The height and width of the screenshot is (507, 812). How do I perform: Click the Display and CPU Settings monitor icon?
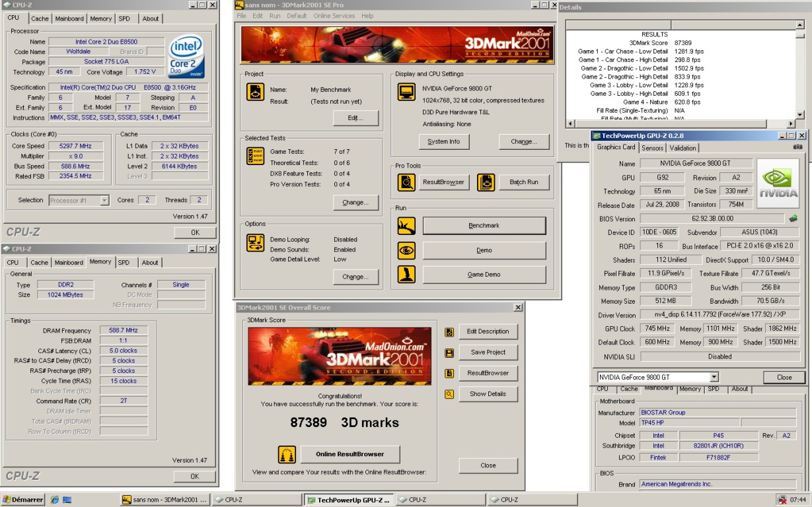click(406, 92)
